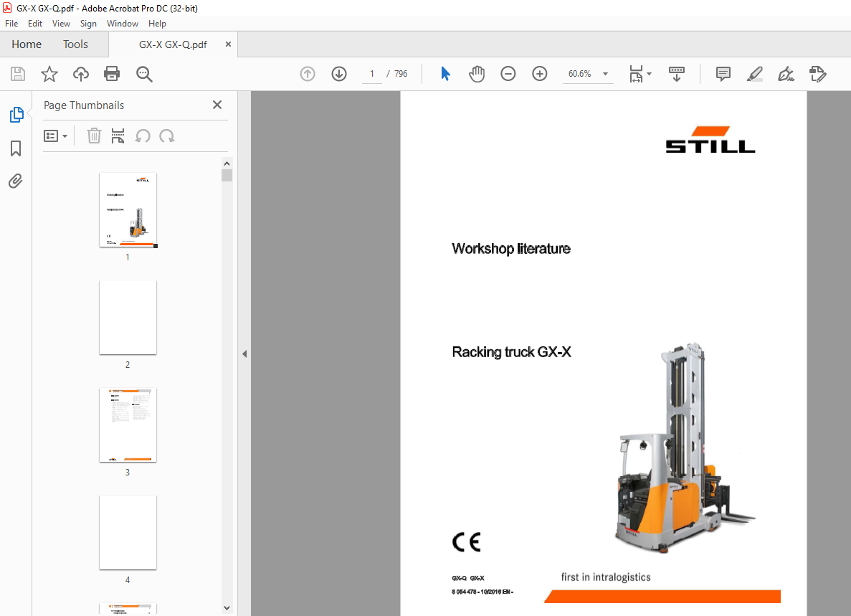Print the document with printer icon
Viewport: 851px width, 616px height.
(112, 74)
